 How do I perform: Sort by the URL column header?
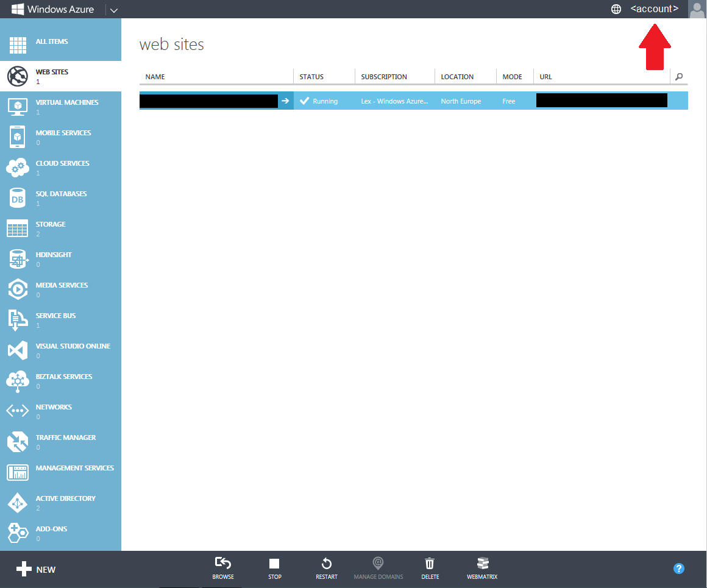tap(545, 77)
